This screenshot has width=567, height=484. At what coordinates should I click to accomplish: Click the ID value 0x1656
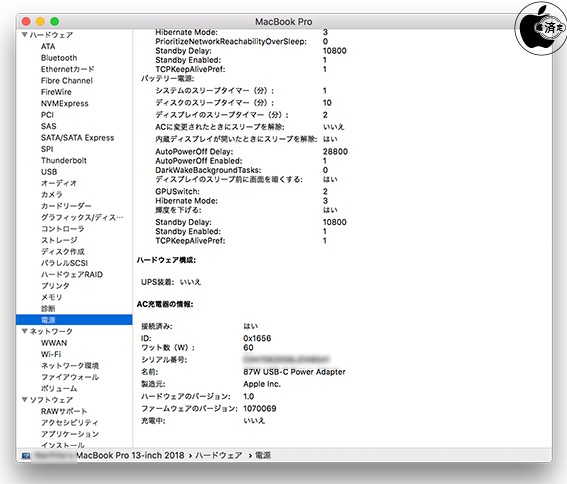[257, 338]
